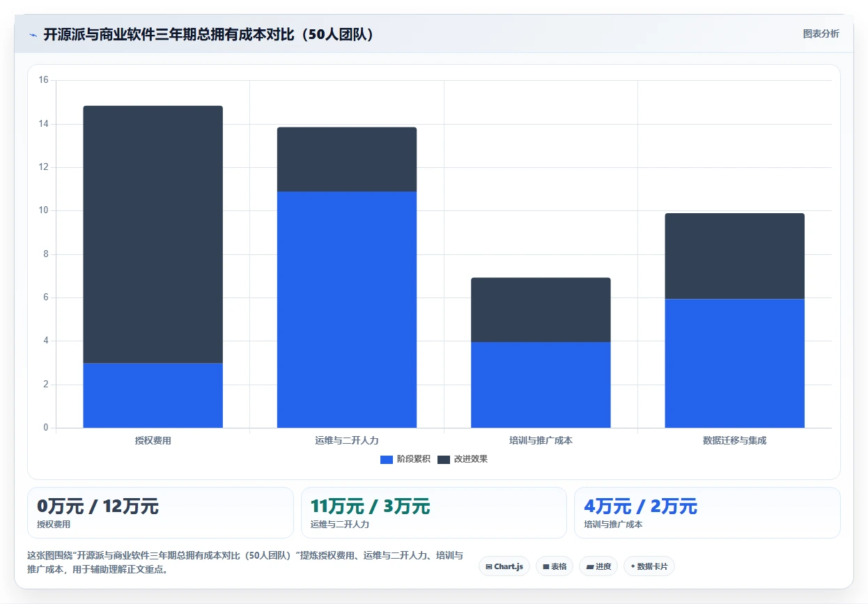Select the dark segment of 授权费用 bar
Viewport: 868px width, 604px height.
click(153, 234)
